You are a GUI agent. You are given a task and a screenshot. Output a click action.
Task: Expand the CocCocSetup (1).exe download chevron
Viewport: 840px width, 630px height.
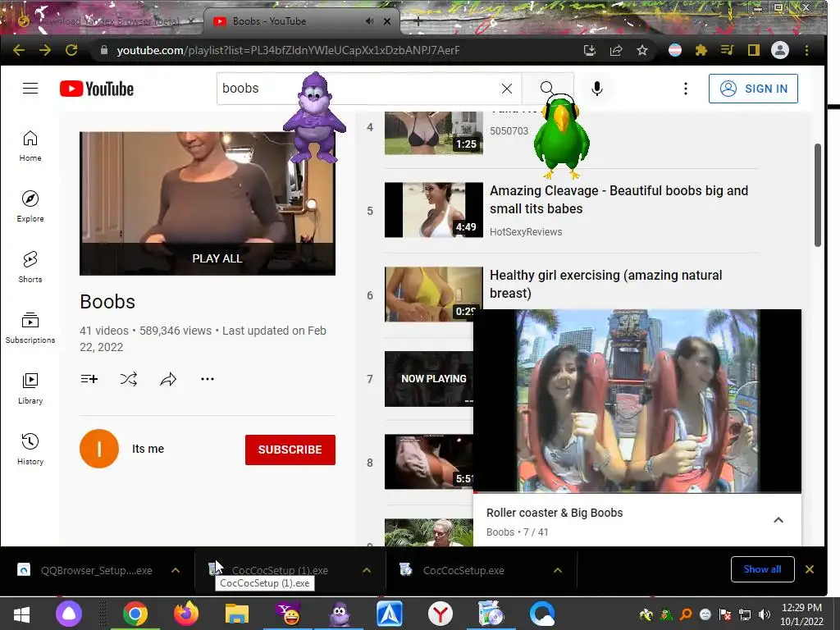tap(367, 570)
